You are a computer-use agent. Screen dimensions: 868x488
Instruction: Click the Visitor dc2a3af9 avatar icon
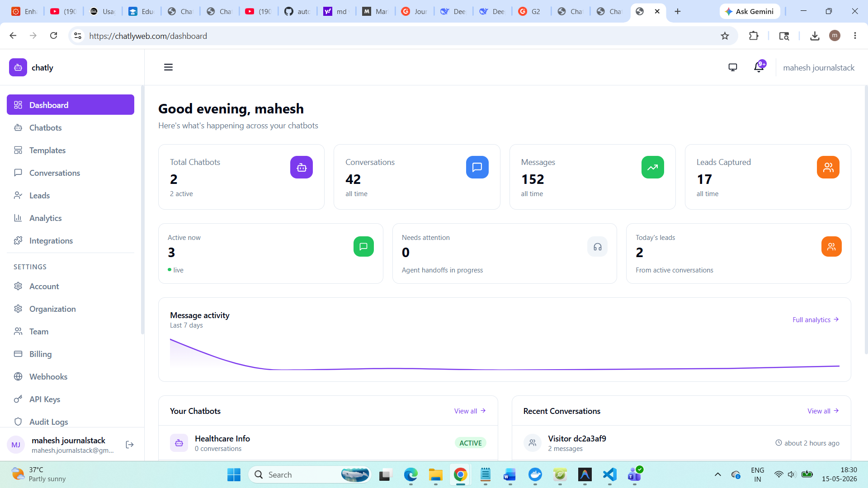pos(533,443)
